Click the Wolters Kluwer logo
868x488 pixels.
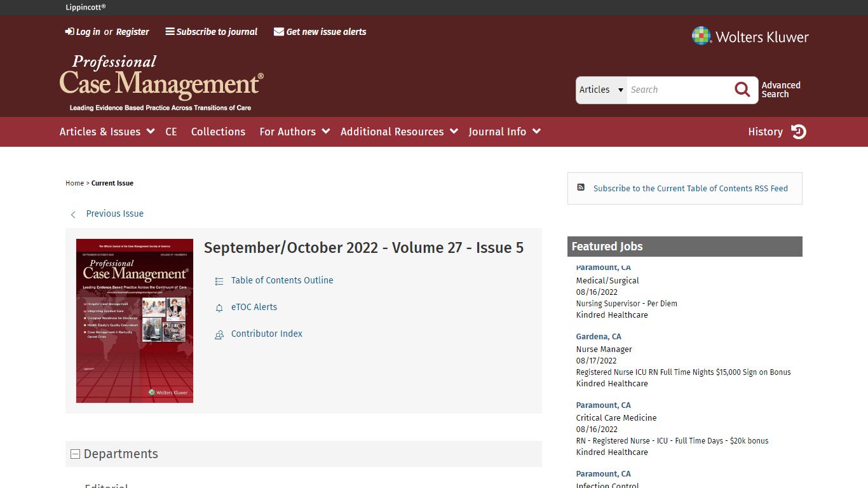pyautogui.click(x=750, y=36)
